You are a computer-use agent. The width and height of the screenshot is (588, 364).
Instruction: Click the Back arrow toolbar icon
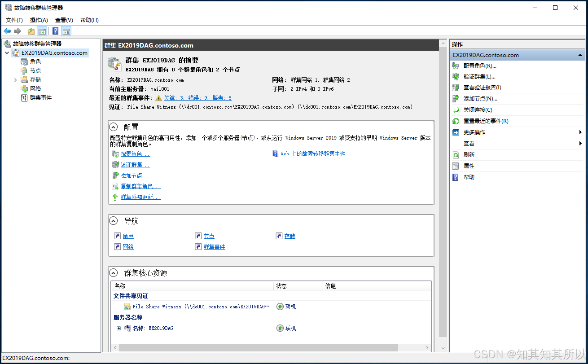(x=7, y=31)
